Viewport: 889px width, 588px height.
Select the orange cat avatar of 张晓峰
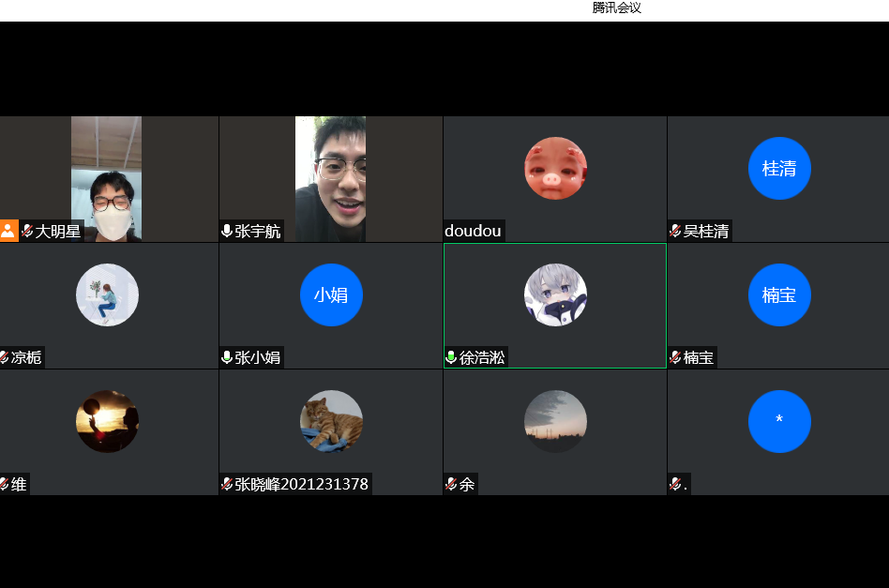(x=331, y=421)
